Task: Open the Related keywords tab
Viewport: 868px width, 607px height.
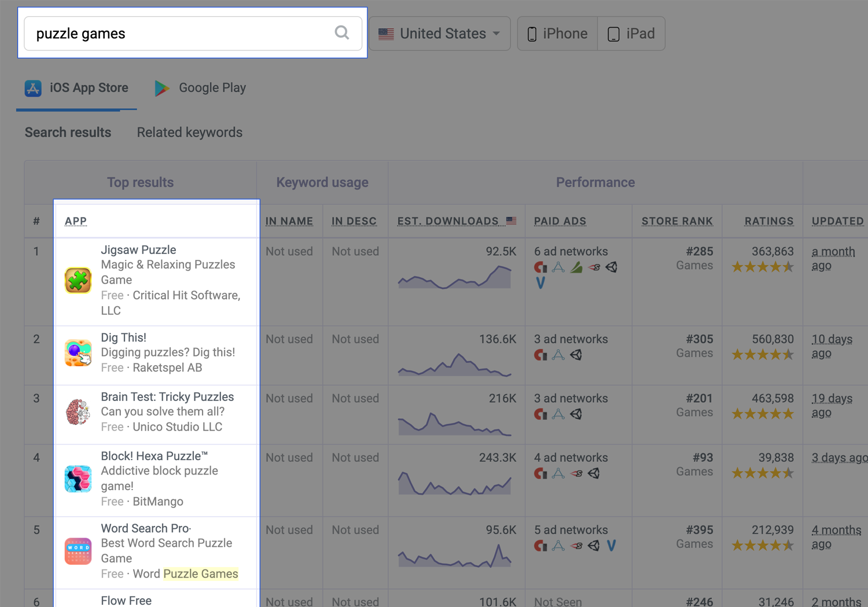Action: point(190,133)
